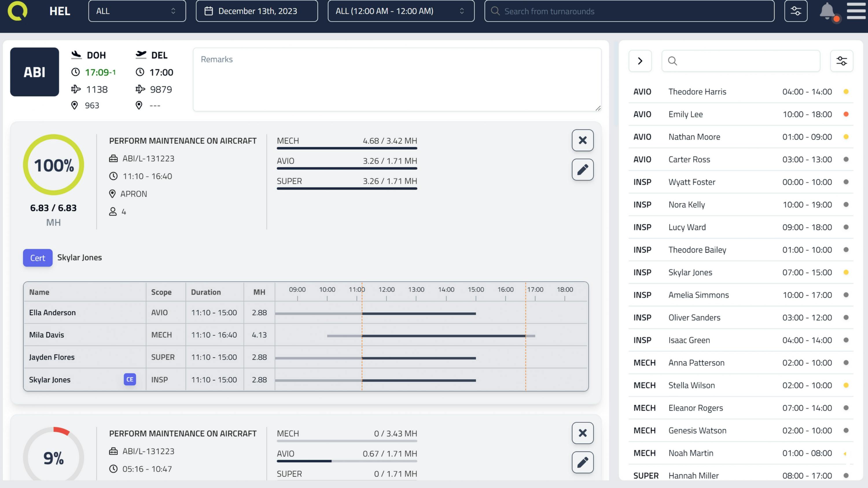Close the 9% maintenance task card
Viewport: 868px width, 488px height.
click(x=582, y=433)
